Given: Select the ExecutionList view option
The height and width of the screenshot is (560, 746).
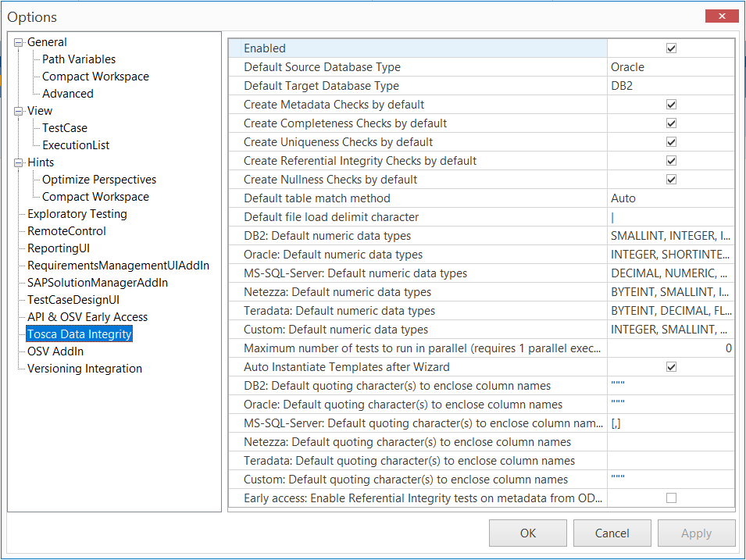Looking at the screenshot, I should coord(76,145).
